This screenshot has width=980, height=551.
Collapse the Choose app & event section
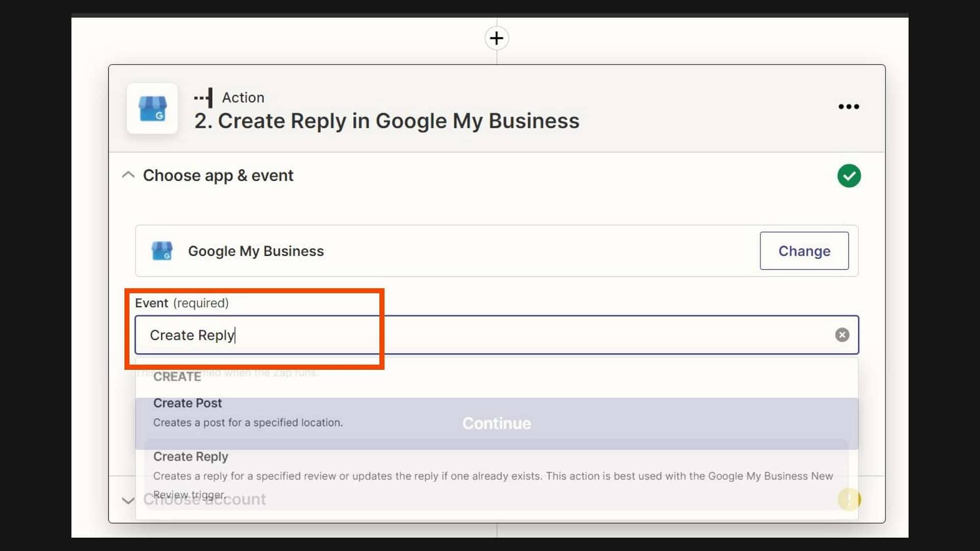(x=128, y=176)
